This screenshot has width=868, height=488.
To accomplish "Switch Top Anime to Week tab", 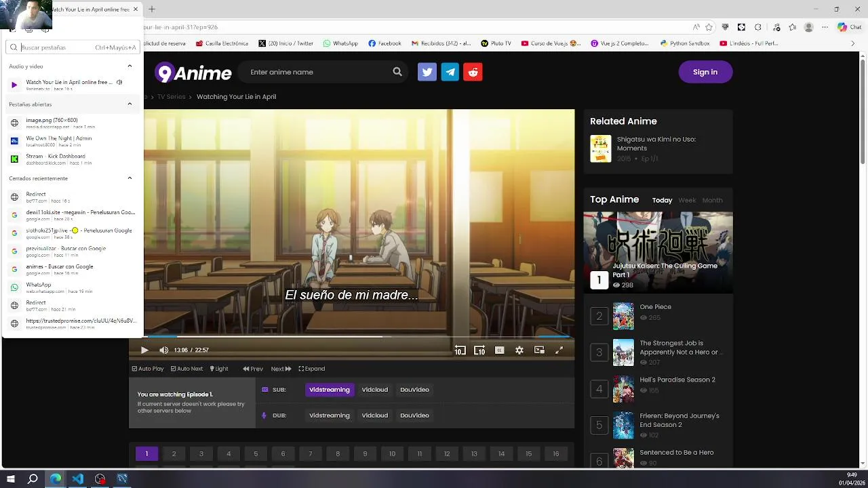I will point(688,200).
